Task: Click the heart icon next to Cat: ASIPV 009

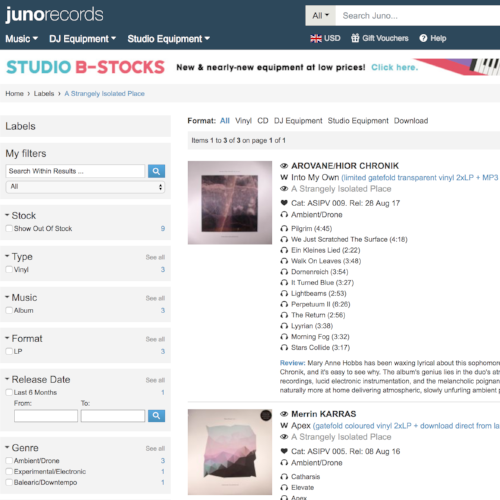Action: coord(284,203)
